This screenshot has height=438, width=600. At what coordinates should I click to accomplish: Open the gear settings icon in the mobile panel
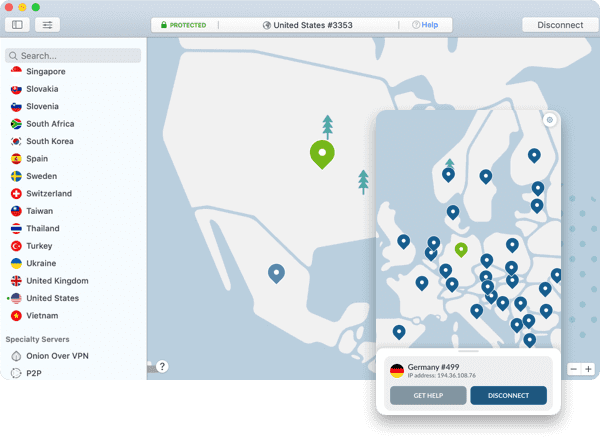click(549, 120)
